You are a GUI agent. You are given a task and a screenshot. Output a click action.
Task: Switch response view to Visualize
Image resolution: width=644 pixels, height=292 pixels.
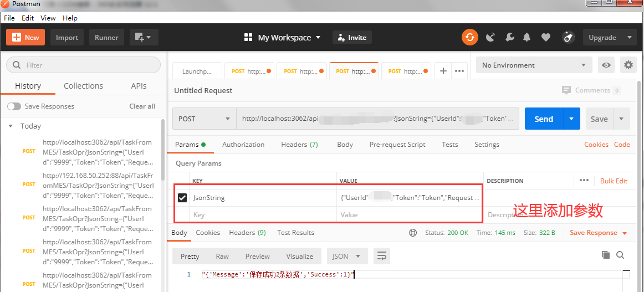(299, 257)
